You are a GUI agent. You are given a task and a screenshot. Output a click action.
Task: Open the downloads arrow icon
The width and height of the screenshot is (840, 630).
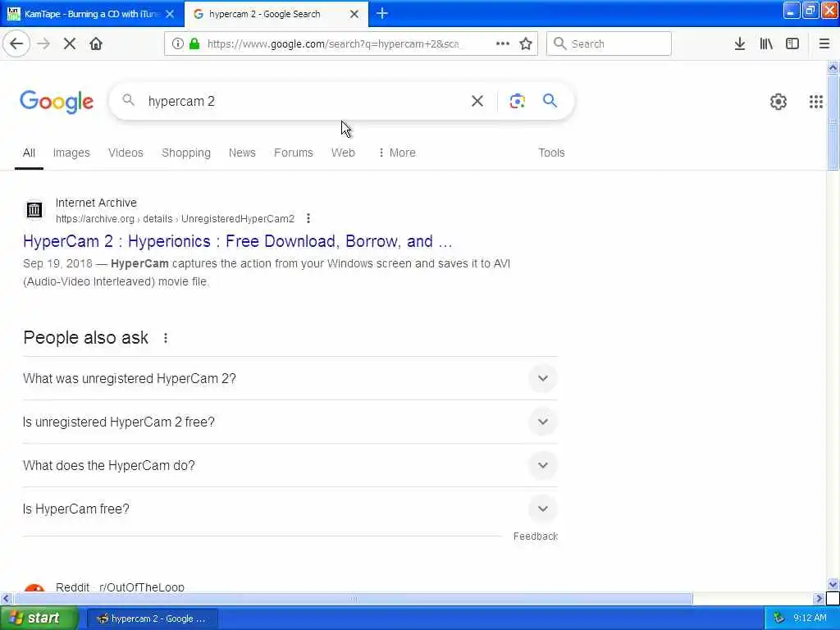point(739,44)
